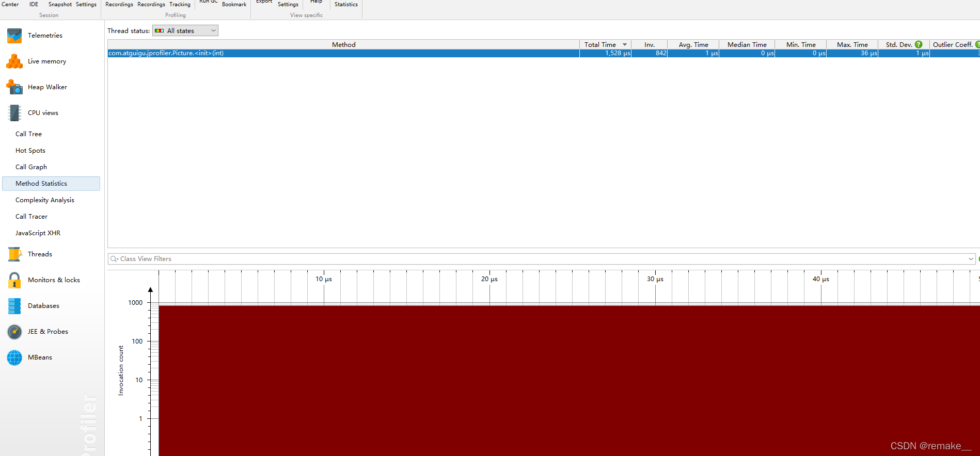Click the Heap Walker label in sidebar
The width and height of the screenshot is (980, 456).
click(x=48, y=87)
